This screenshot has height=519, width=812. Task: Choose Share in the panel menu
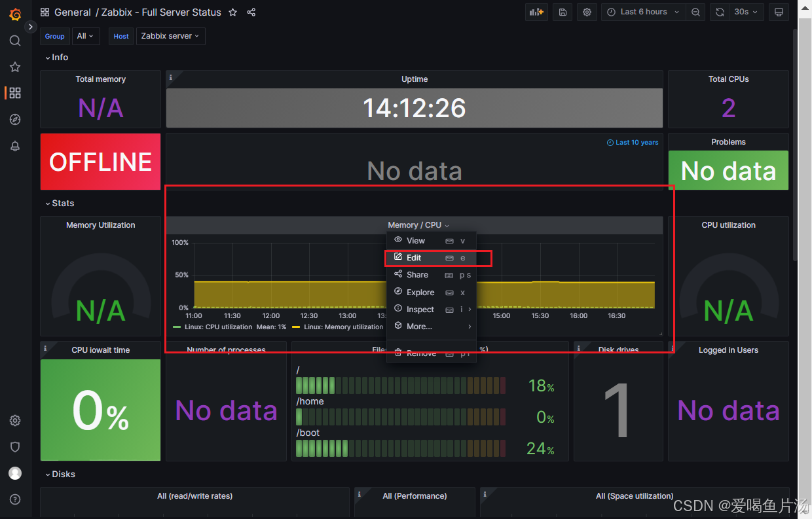click(x=432, y=275)
